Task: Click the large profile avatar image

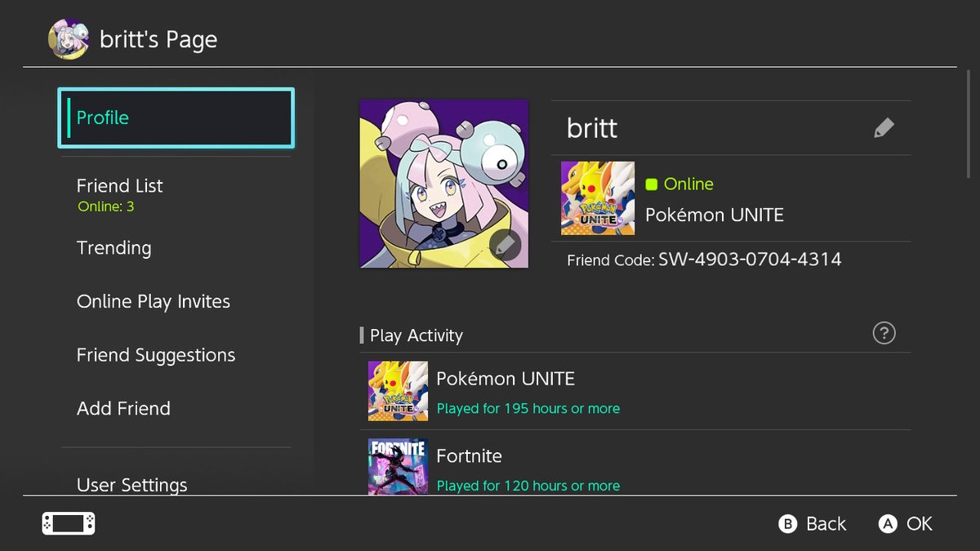Action: tap(444, 184)
